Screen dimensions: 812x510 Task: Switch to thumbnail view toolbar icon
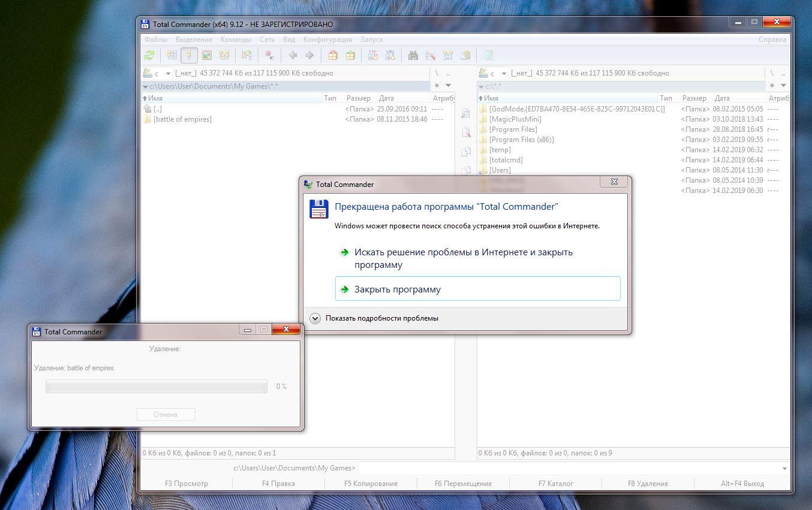coord(207,55)
